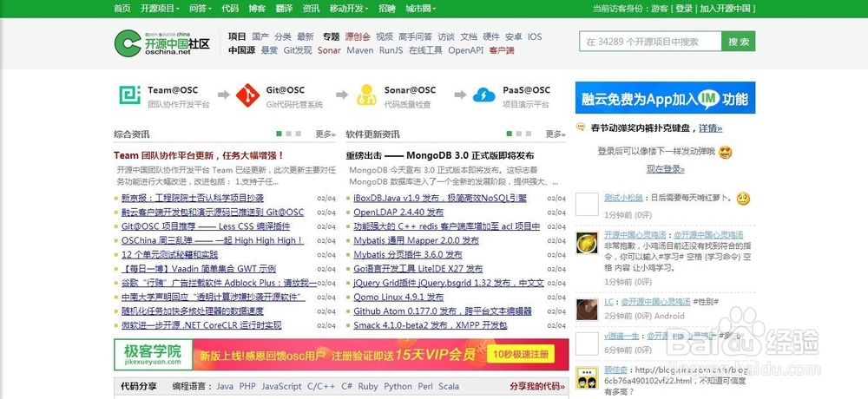Open the PaaS@OSC cloud icon
868x399 pixels.
point(483,95)
